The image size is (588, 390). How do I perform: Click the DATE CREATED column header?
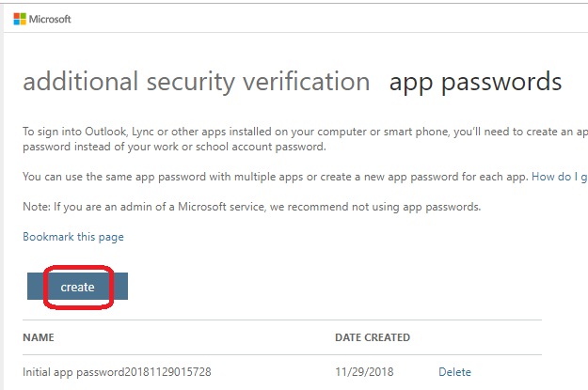tap(373, 337)
